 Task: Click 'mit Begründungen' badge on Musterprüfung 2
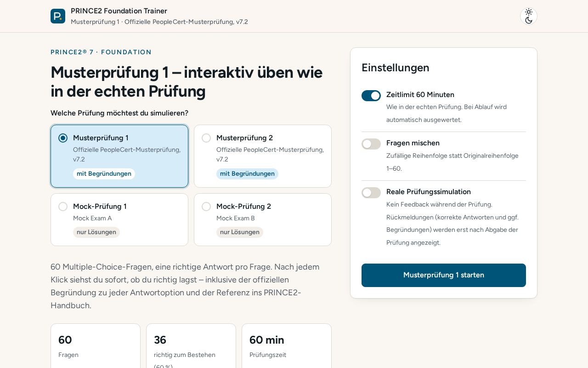247,173
